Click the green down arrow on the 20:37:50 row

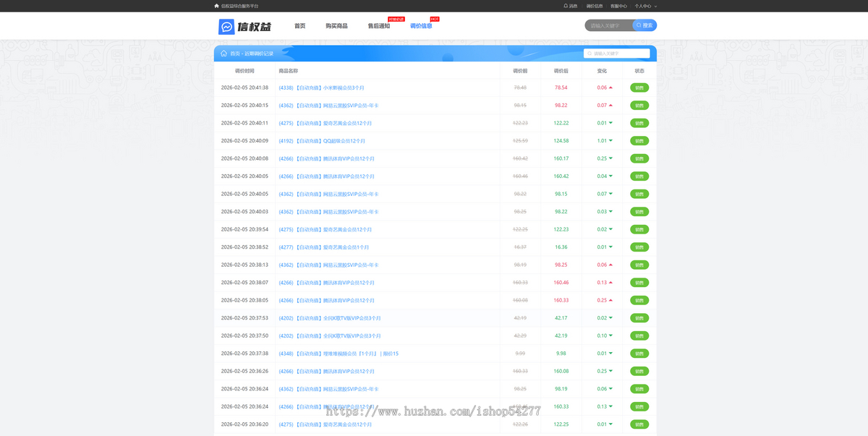(x=610, y=335)
